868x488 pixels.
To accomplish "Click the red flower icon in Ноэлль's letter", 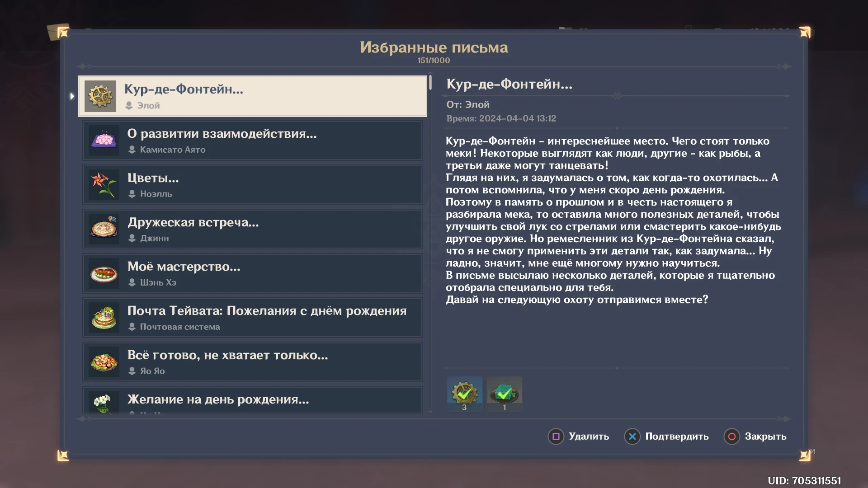I will pyautogui.click(x=104, y=185).
